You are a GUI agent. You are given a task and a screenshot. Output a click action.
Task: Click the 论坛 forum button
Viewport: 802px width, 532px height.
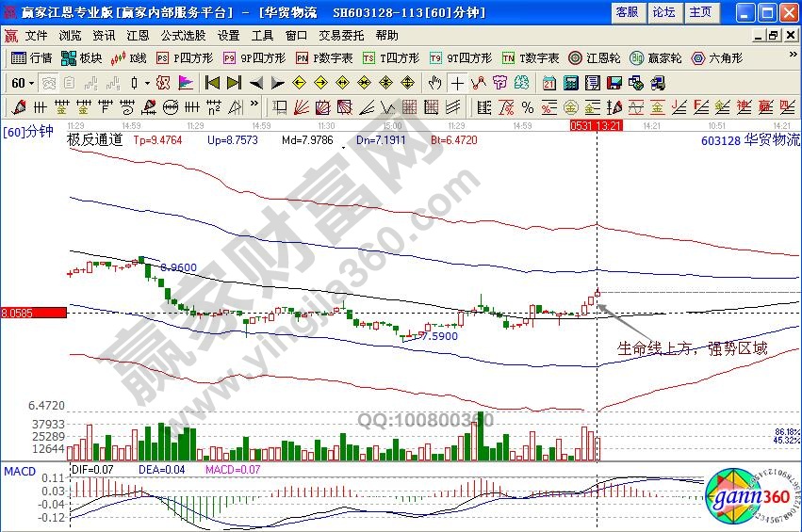pos(663,12)
